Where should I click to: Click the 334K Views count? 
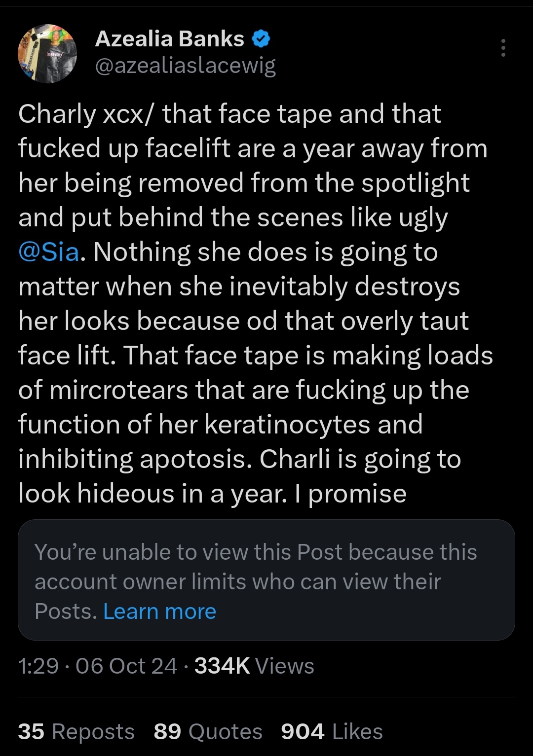[254, 666]
